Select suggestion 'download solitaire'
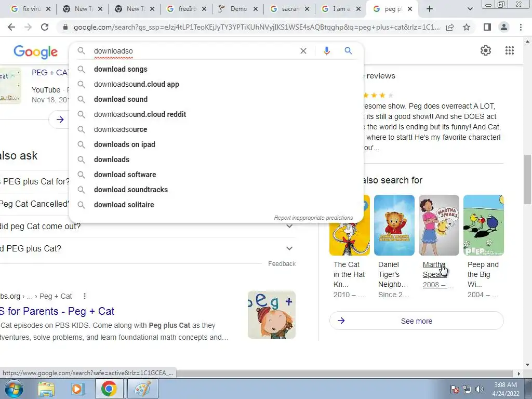The width and height of the screenshot is (532, 399). coord(216,205)
